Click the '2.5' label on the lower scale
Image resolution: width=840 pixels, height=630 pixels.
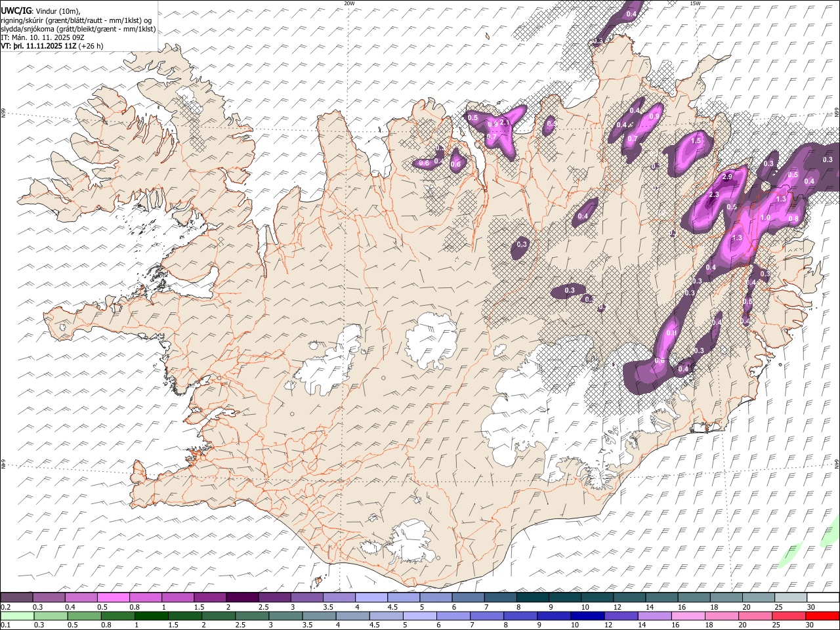click(x=240, y=625)
